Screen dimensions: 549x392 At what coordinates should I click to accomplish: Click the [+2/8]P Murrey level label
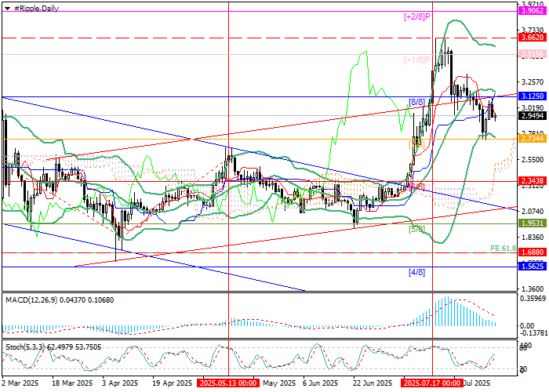point(416,16)
